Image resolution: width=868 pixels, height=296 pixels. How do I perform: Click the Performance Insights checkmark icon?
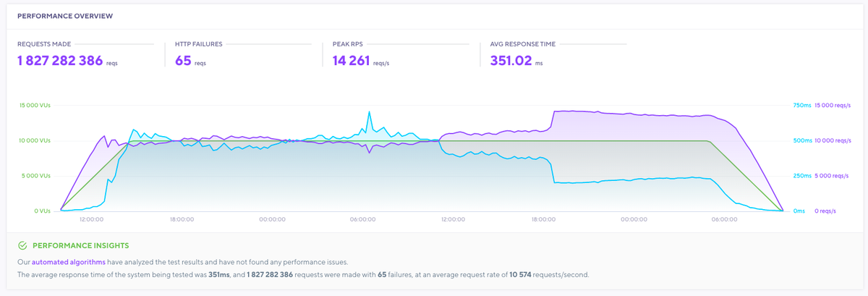coord(22,246)
